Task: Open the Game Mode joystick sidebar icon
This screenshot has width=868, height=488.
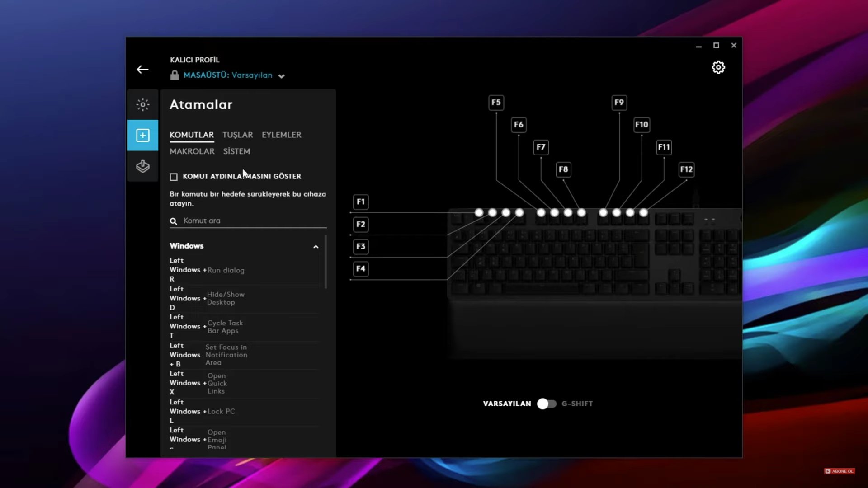Action: [143, 166]
